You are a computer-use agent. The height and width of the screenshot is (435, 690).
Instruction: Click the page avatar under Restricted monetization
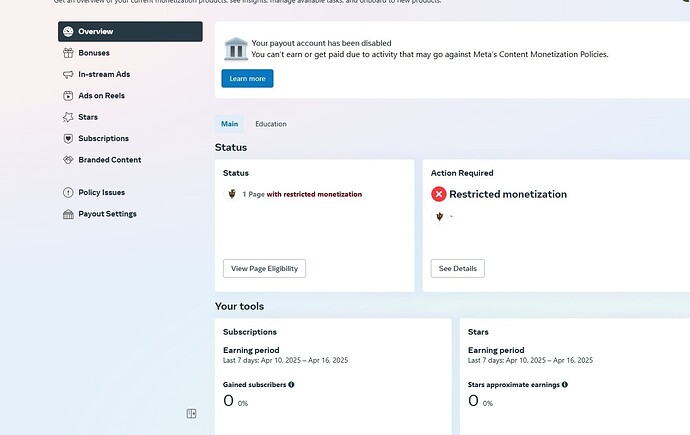click(439, 216)
